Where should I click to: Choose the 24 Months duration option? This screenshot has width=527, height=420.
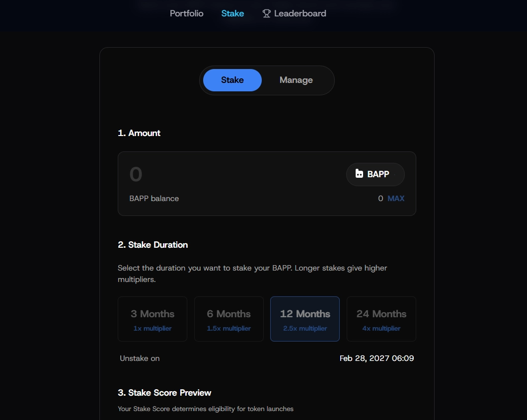click(381, 319)
